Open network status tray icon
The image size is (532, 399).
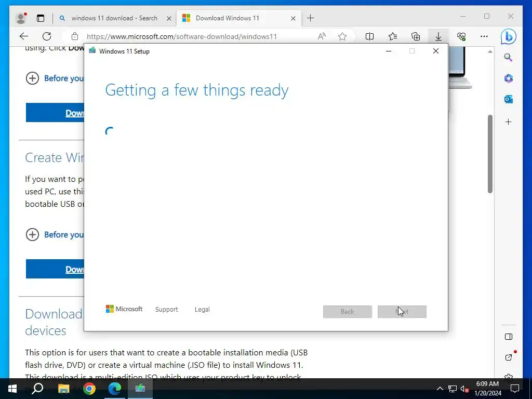453,389
